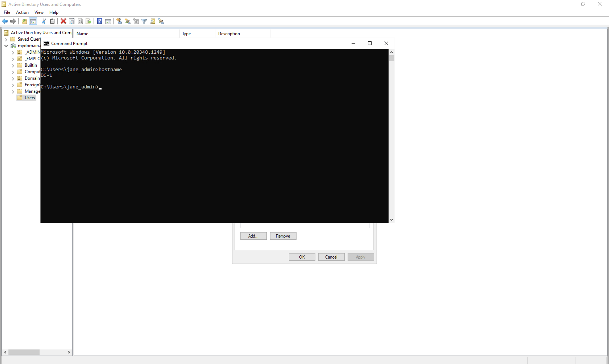Click Create new organizational unit icon
Image resolution: width=609 pixels, height=364 pixels.
click(x=136, y=21)
